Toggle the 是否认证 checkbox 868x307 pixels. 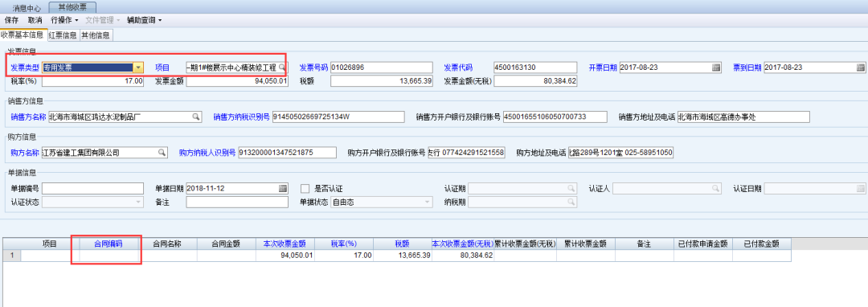click(305, 189)
